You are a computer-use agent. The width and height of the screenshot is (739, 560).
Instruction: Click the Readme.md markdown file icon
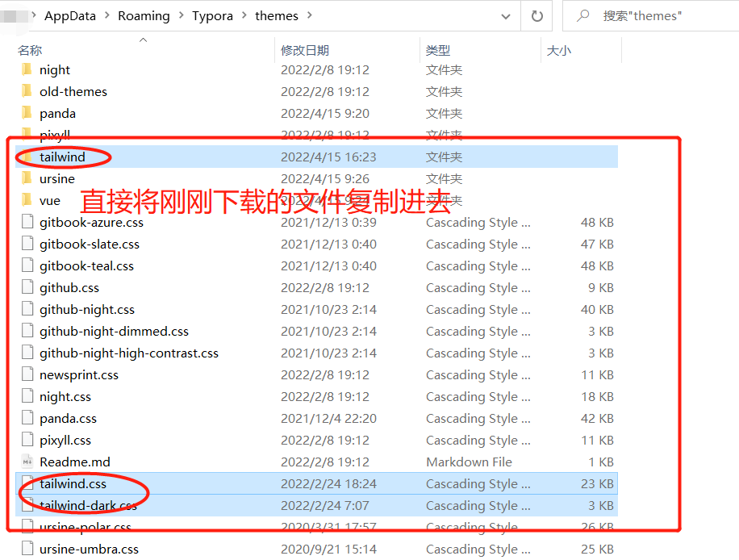click(27, 462)
